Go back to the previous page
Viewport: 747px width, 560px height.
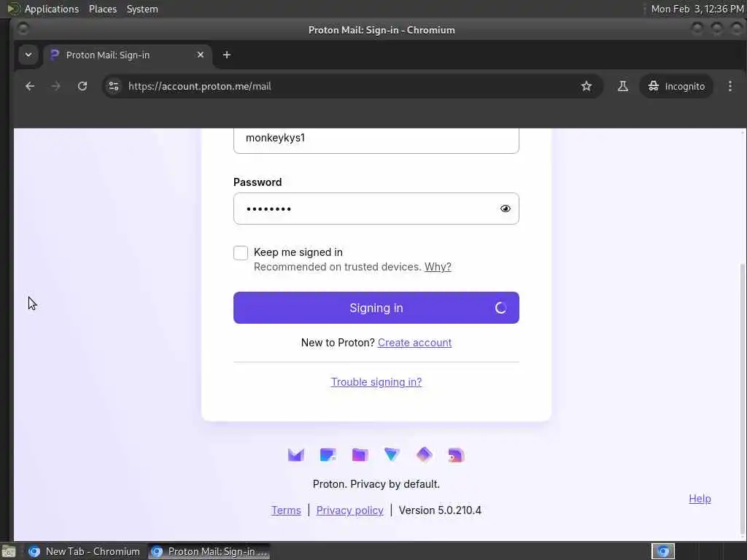[30, 86]
